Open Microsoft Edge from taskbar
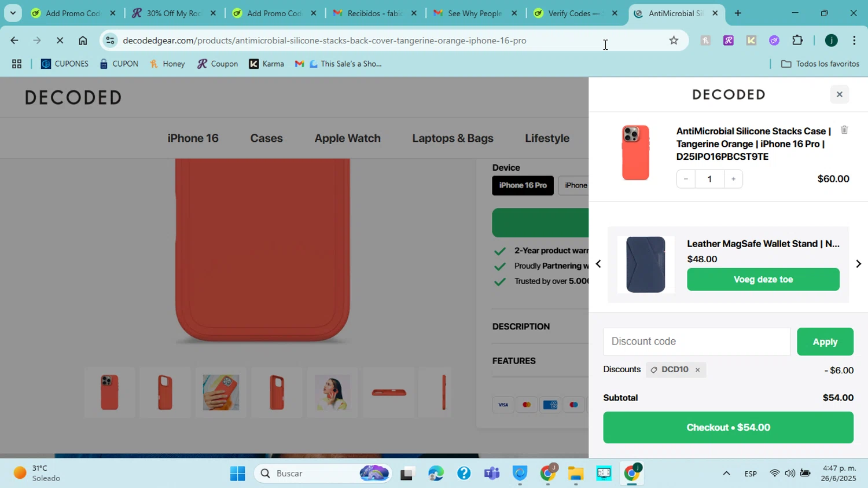The image size is (868, 488). 435,474
